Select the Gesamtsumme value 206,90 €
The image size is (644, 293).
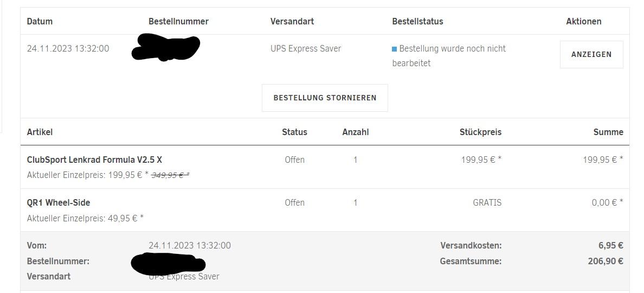click(605, 261)
